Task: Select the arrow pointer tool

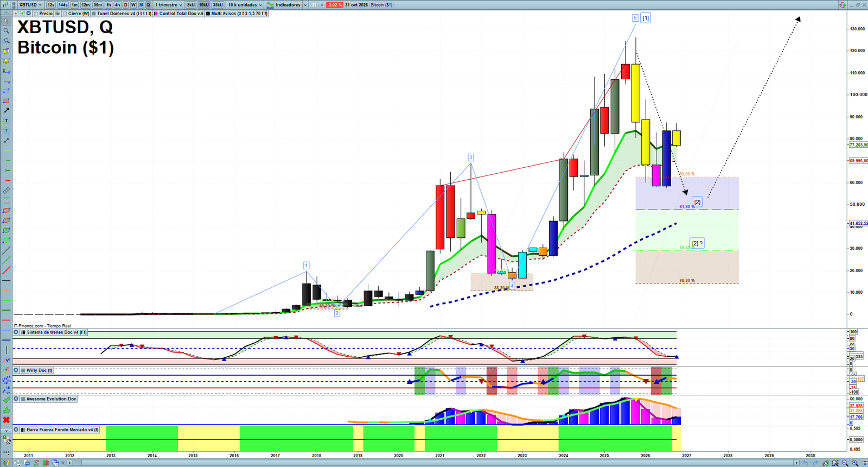Action: (x=6, y=21)
